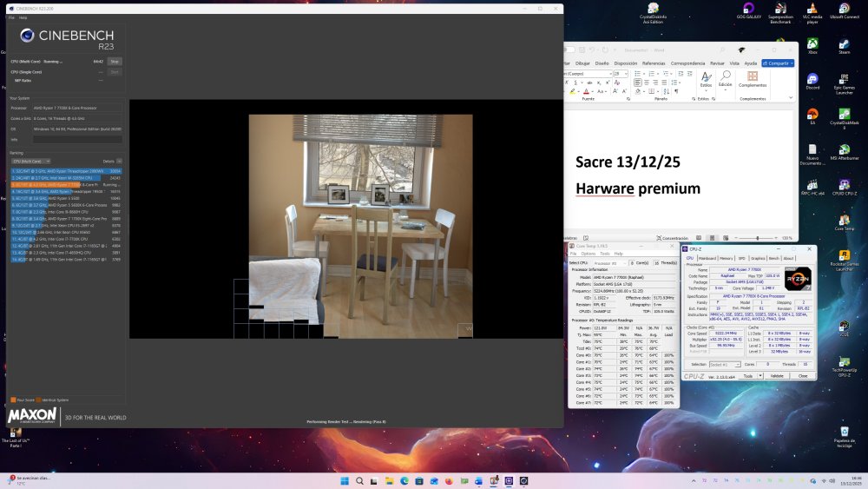The image size is (868, 489).
Task: Click the rendered room image in Cinebench
Action: tap(360, 226)
